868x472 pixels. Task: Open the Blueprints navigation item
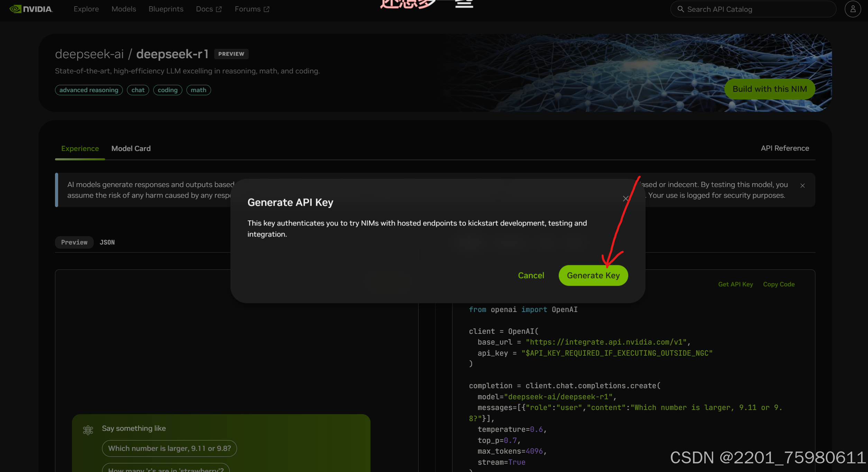pos(166,9)
